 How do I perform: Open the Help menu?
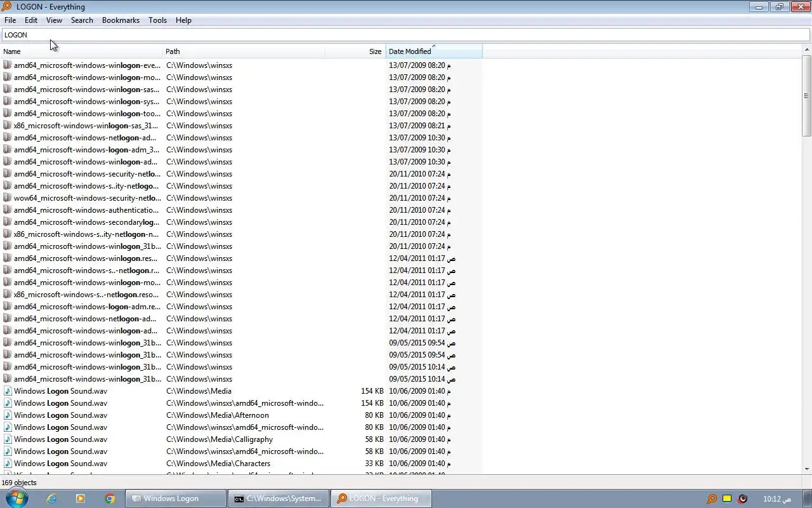click(183, 20)
